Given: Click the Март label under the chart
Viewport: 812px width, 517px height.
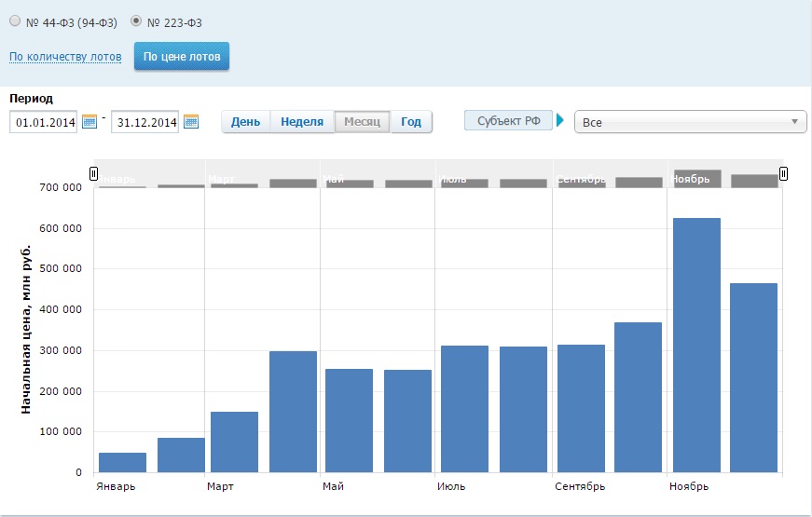Looking at the screenshot, I should (x=220, y=486).
